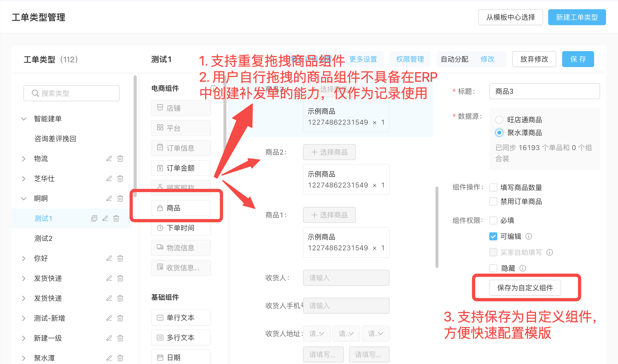Click edit pencil icon for 物流 row
This screenshot has height=364, width=618.
tap(109, 159)
